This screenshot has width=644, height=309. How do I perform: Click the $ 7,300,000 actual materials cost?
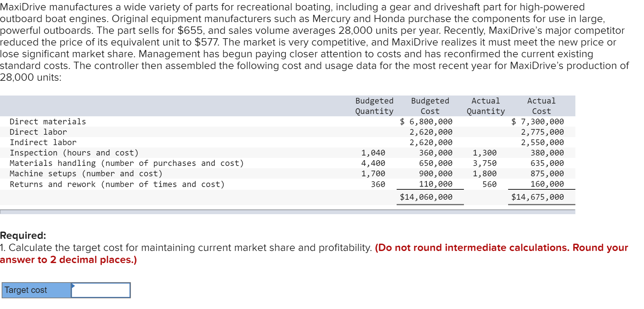click(538, 122)
